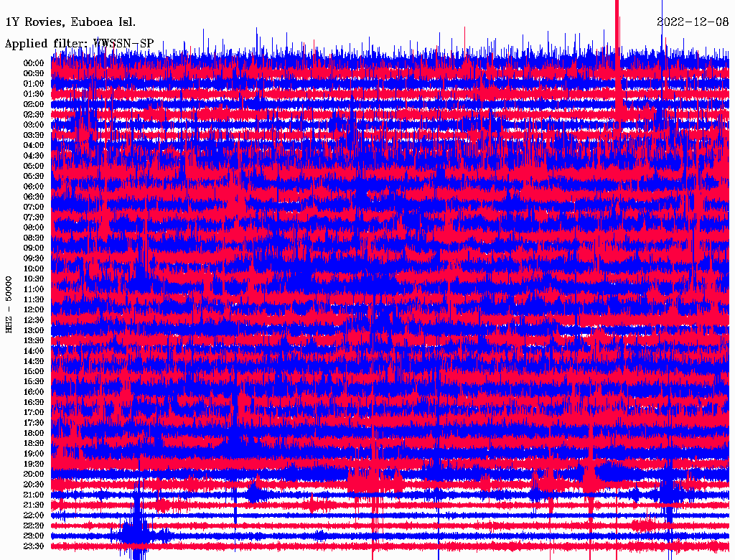Click the 09:00 time row label
Screen dimensions: 735x560
point(34,248)
